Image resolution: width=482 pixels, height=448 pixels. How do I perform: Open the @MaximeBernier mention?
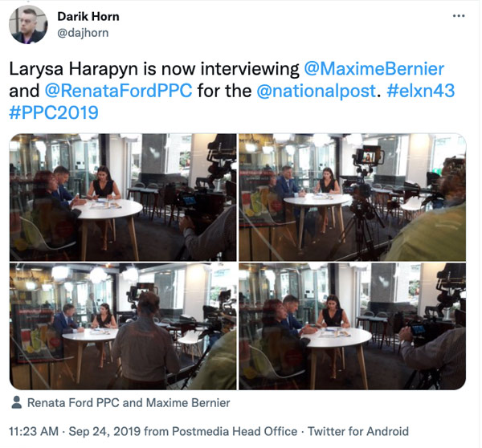point(374,68)
